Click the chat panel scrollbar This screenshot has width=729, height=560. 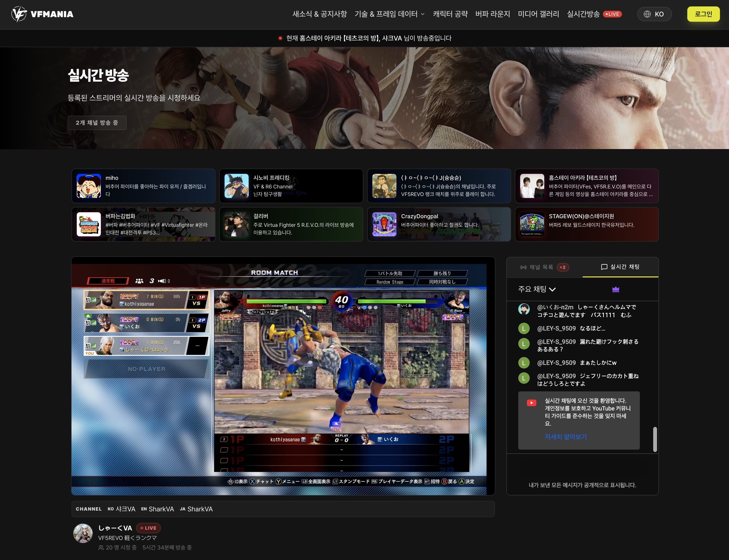pyautogui.click(x=655, y=439)
